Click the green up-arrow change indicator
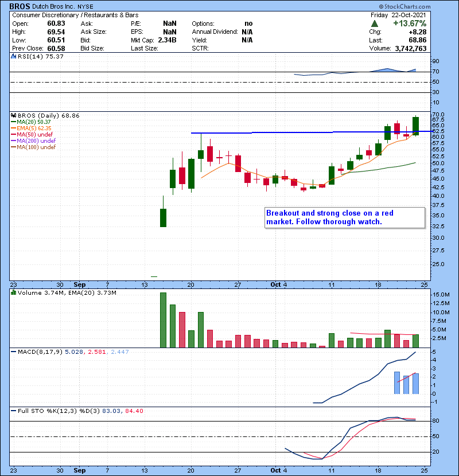The image size is (459, 476). coord(375,24)
